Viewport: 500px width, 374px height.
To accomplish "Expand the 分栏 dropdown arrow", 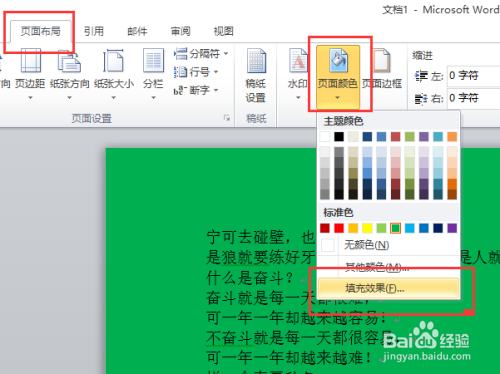I will [x=153, y=98].
